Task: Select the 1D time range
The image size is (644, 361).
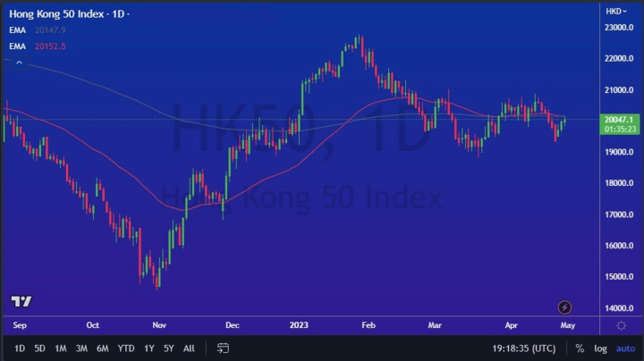Action: [20, 348]
